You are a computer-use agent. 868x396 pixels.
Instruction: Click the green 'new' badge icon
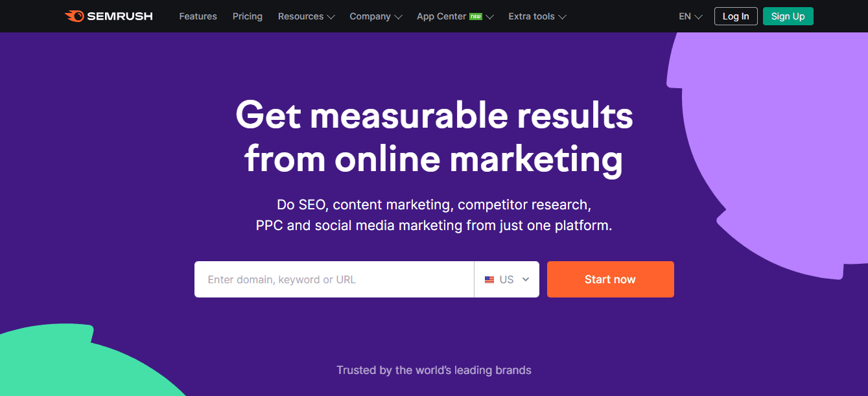point(476,16)
